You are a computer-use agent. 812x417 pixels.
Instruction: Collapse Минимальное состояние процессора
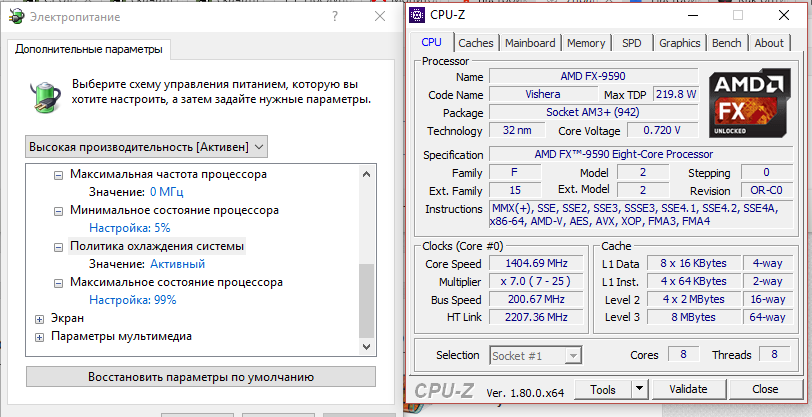click(x=59, y=211)
